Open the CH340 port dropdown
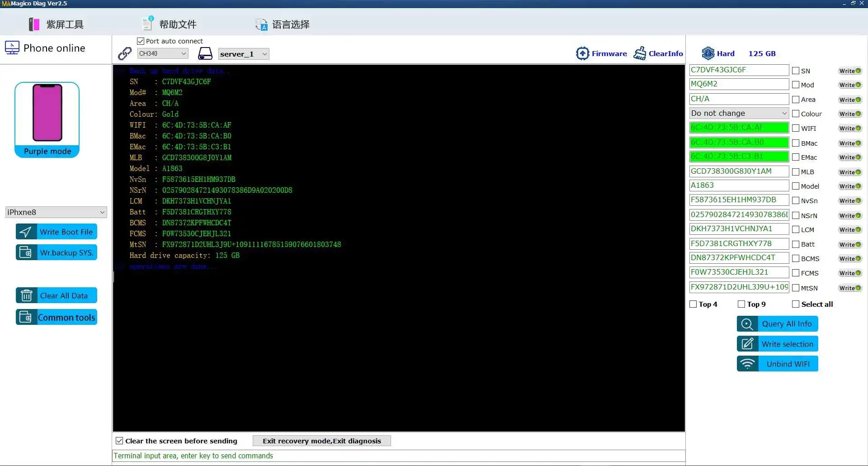Image resolution: width=868 pixels, height=466 pixels. tap(163, 53)
